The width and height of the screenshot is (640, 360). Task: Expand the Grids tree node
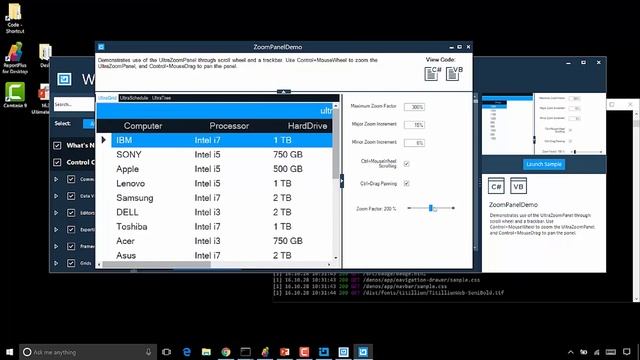point(56,263)
